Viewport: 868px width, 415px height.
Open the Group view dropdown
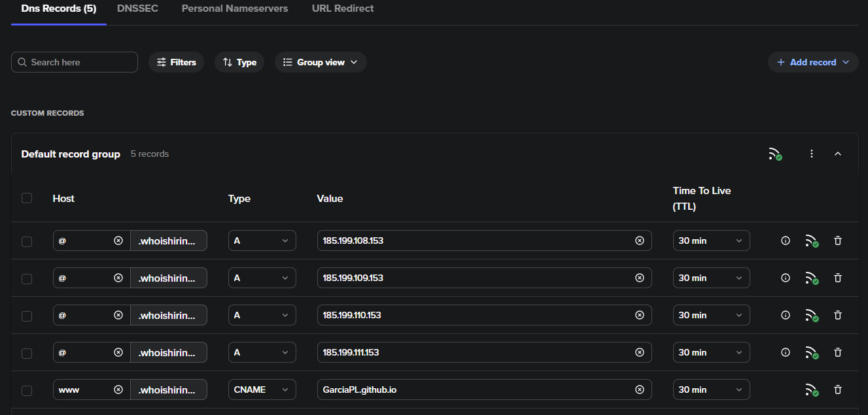coord(321,62)
